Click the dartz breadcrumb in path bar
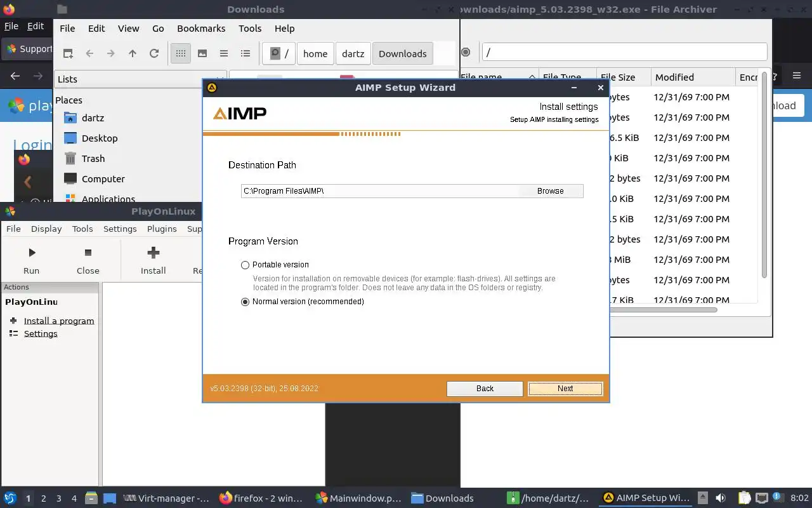Screen dimensions: 812x508 (x=353, y=53)
